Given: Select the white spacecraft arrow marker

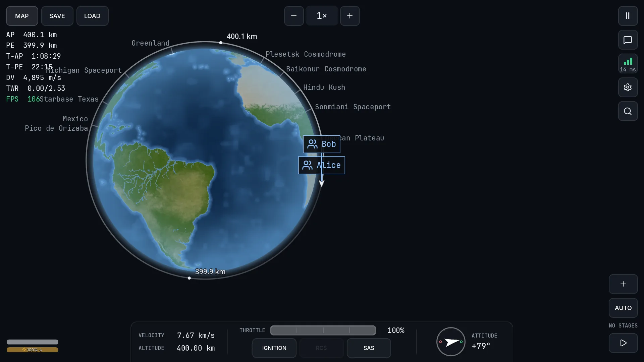Looking at the screenshot, I should tap(322, 183).
